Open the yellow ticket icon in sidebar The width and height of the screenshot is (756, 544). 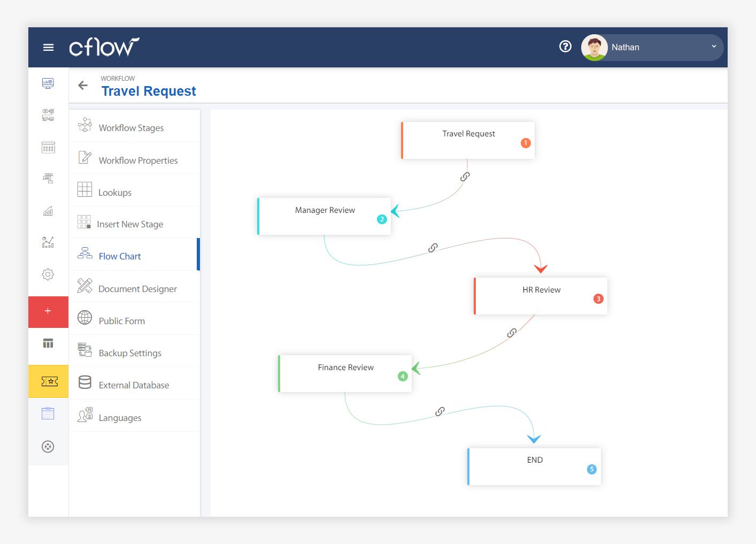(49, 381)
